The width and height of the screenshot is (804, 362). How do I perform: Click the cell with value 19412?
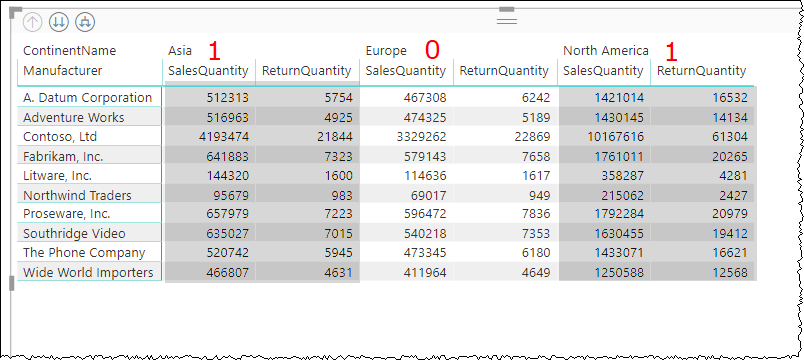click(730, 233)
